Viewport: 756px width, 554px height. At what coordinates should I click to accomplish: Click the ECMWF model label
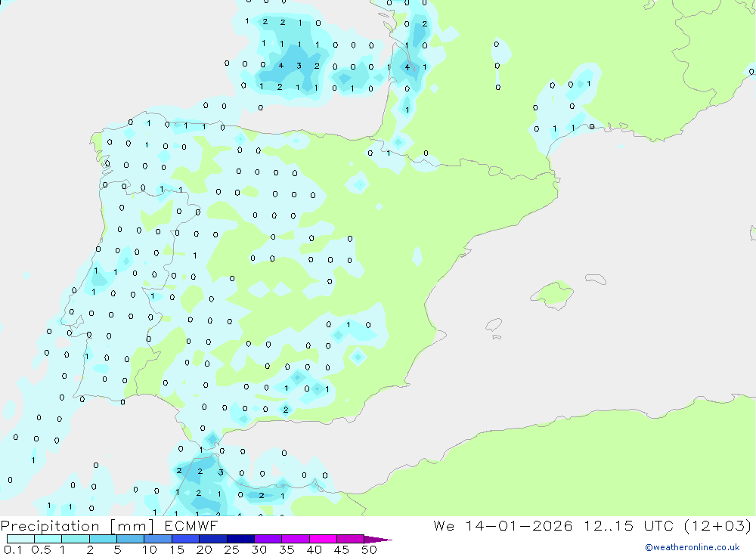[x=191, y=525]
